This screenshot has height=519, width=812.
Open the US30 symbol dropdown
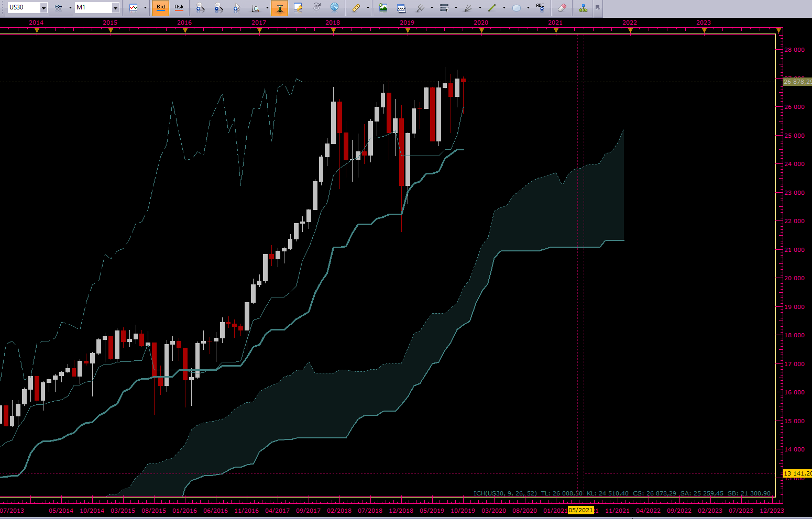tap(43, 8)
